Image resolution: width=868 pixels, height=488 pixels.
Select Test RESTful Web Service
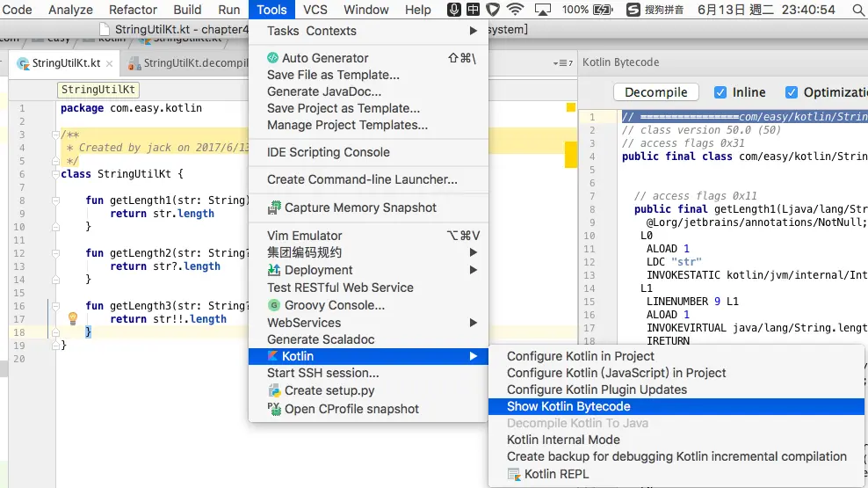(368, 288)
